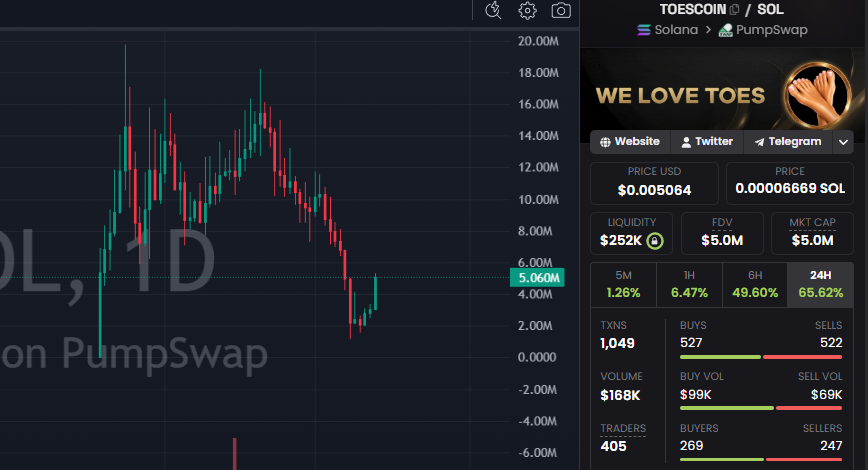Click the PRICE USD $0.005064 box
This screenshot has width=868, height=470.
[x=654, y=183]
